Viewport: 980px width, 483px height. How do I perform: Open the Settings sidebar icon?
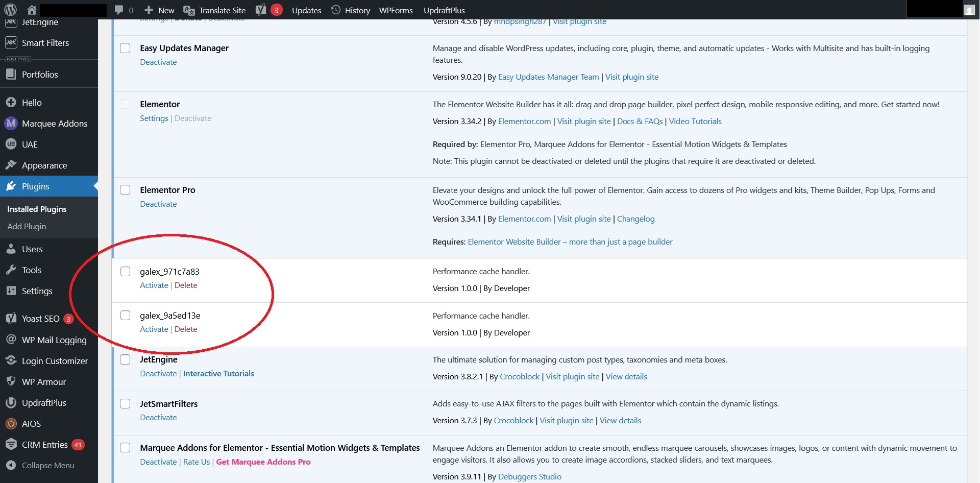pos(11,291)
